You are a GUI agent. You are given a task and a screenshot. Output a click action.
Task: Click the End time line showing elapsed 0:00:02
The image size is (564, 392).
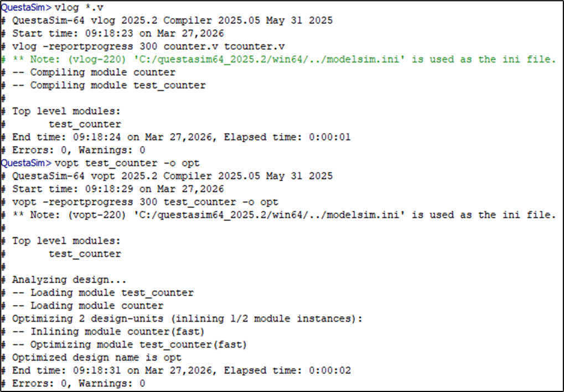[181, 370]
